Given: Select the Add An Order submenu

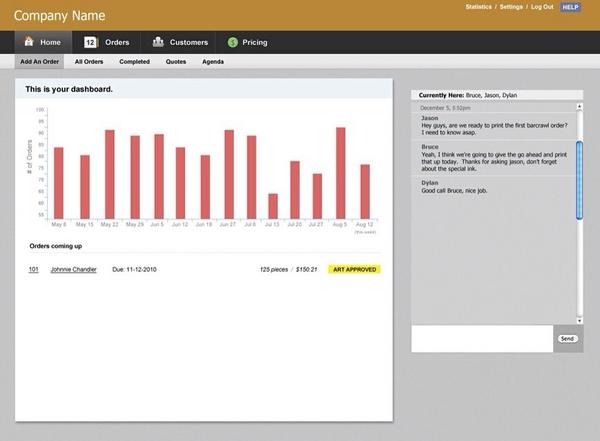Looking at the screenshot, I should pyautogui.click(x=39, y=62).
